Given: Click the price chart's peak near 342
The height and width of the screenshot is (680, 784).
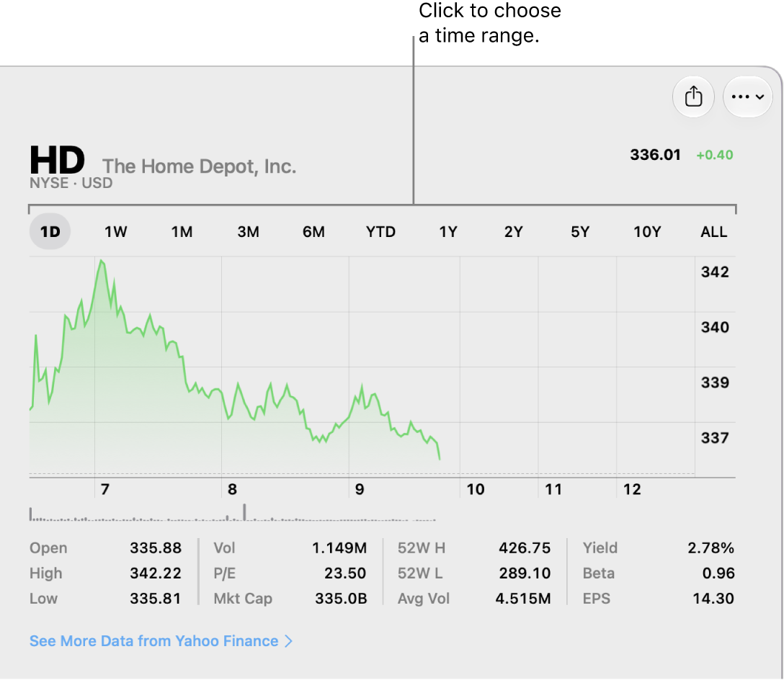Looking at the screenshot, I should pos(102,261).
